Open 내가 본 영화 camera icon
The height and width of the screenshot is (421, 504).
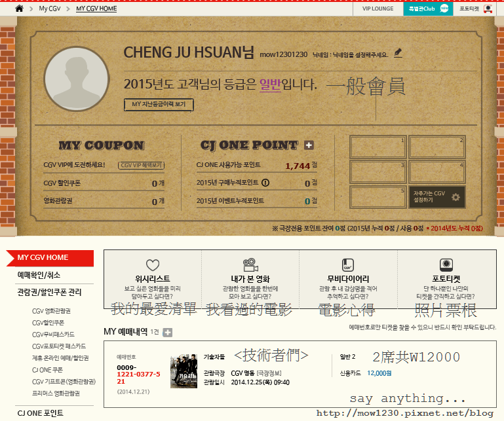coord(250,265)
